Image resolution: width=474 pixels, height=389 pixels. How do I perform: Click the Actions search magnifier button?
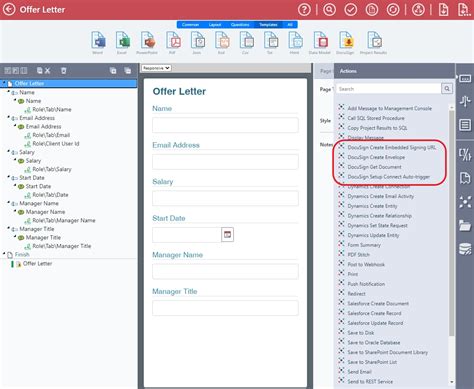(447, 89)
